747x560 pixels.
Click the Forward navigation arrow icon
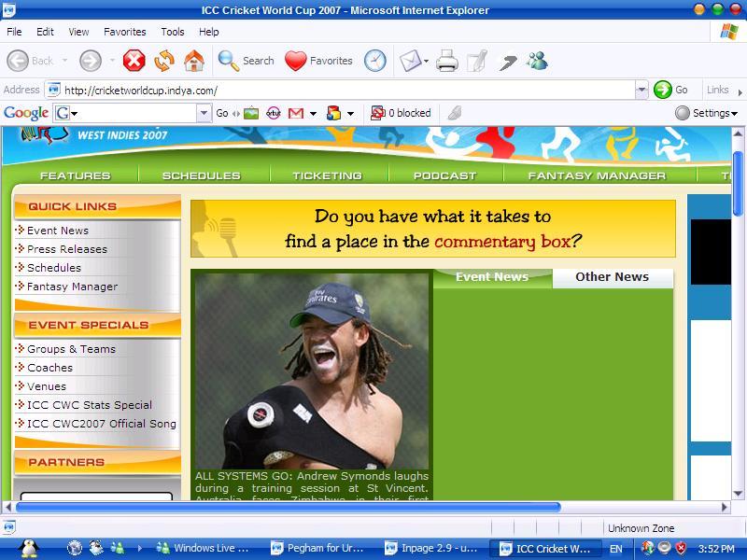point(91,61)
